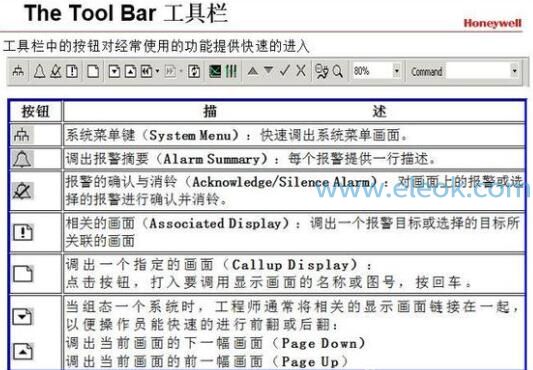The width and height of the screenshot is (533, 370).
Task: Acknowledge and silence alarm via toolbar strip icon
Action: [x=56, y=71]
